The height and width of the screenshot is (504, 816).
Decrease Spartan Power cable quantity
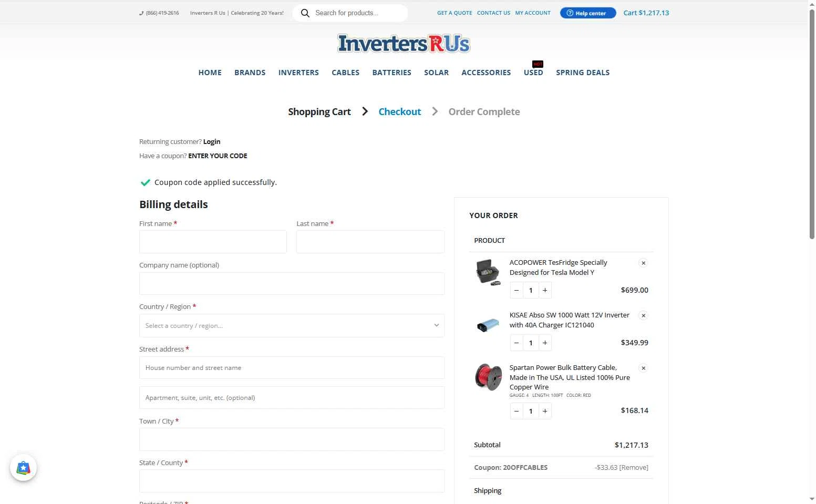(x=517, y=411)
